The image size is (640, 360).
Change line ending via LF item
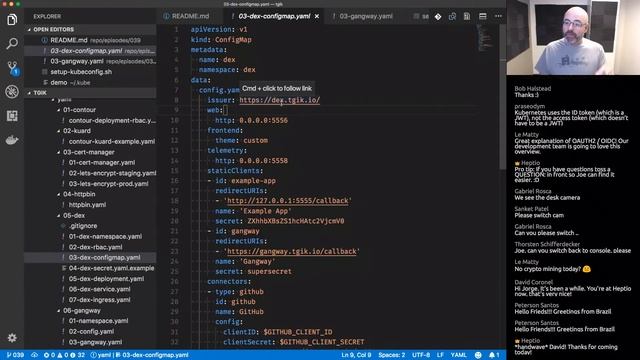440,355
